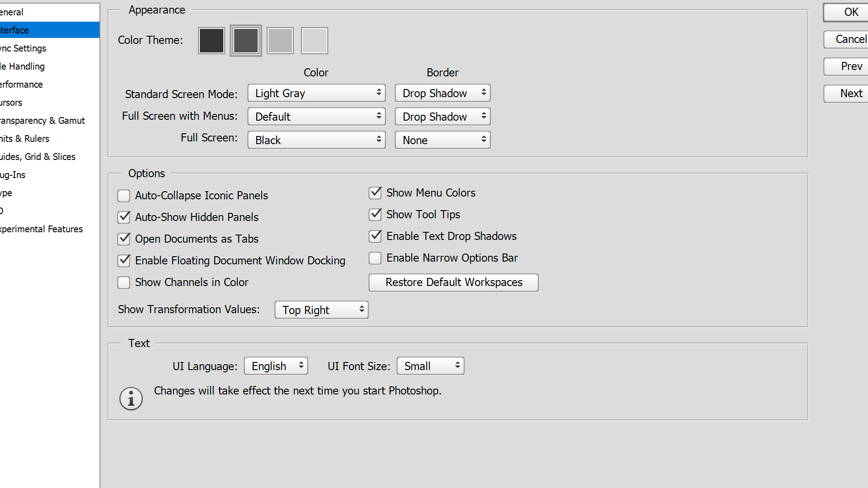Choose the lightest Color Theme swatch
Screen dimensions: 868x488
tap(314, 40)
